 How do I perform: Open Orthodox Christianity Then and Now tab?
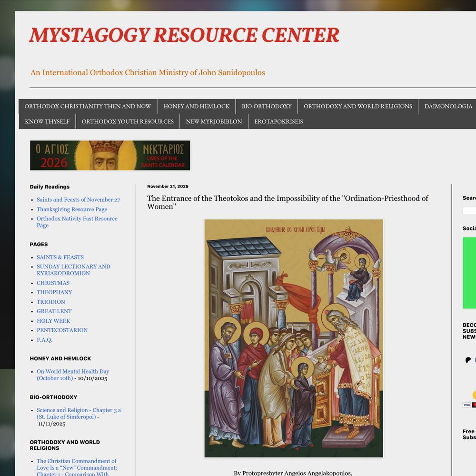[88, 106]
